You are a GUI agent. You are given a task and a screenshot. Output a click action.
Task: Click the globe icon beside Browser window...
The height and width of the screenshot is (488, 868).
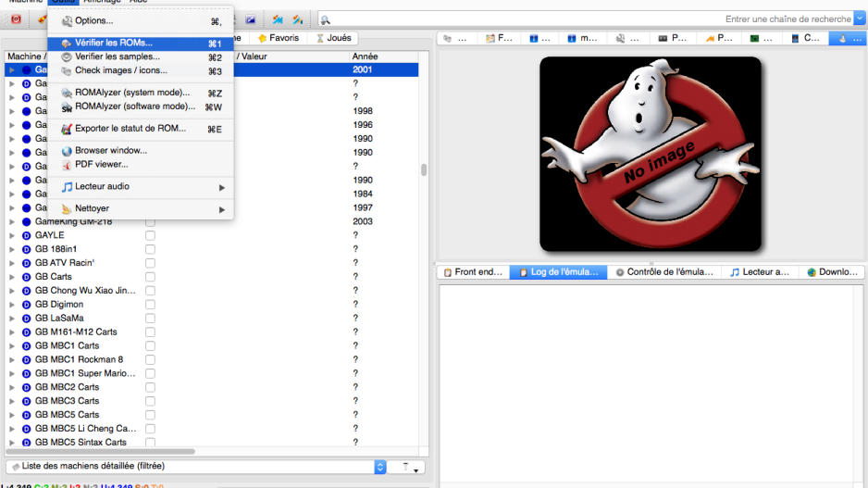(67, 151)
